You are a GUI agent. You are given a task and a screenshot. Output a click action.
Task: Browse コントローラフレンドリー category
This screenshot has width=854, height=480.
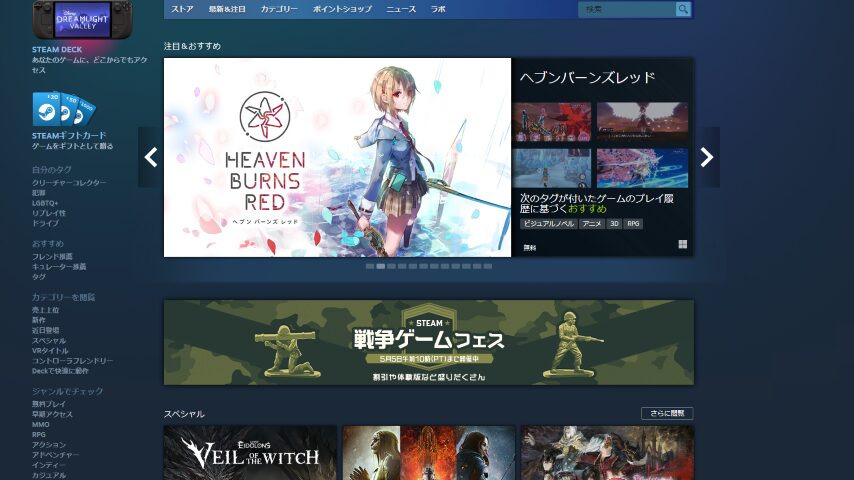(x=72, y=361)
